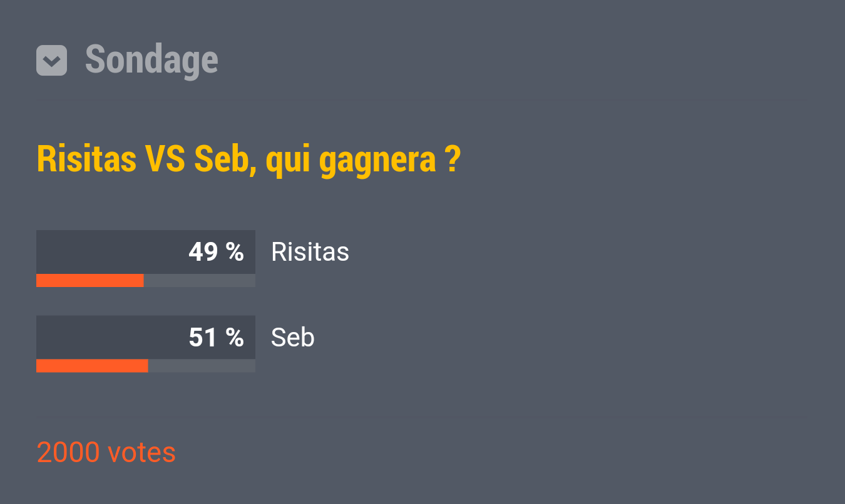Click the dark box left of the 51 % value

106,338
